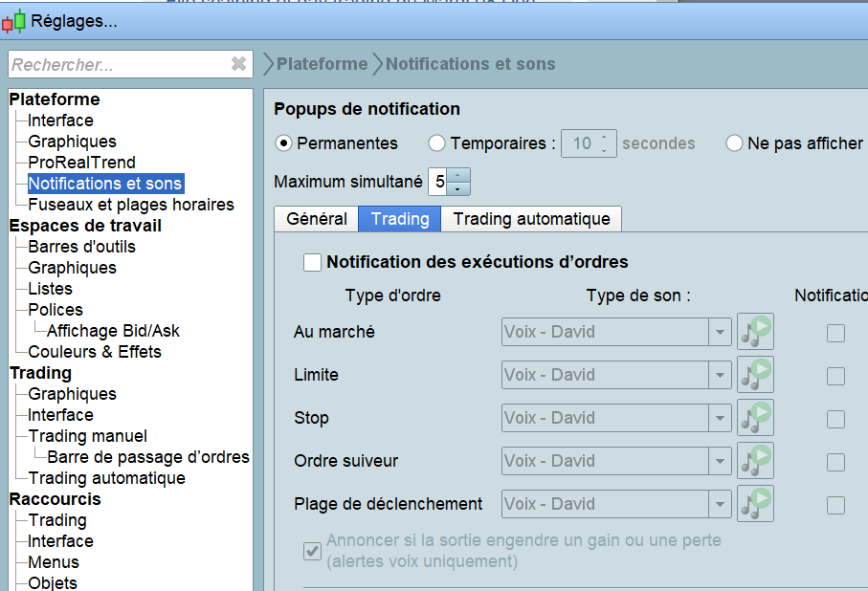Play sound preview for Au marché

coord(755,332)
